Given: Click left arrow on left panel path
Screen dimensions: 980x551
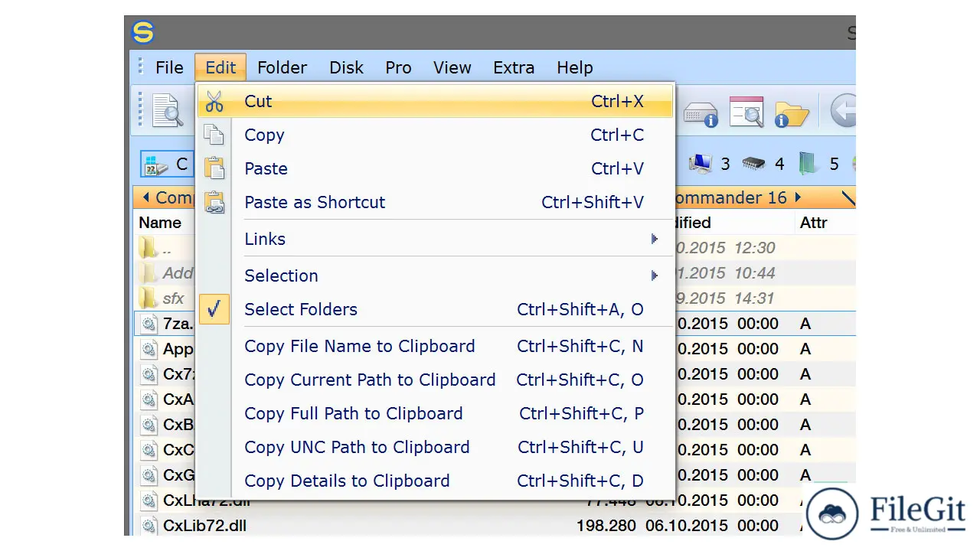Looking at the screenshot, I should tap(146, 197).
